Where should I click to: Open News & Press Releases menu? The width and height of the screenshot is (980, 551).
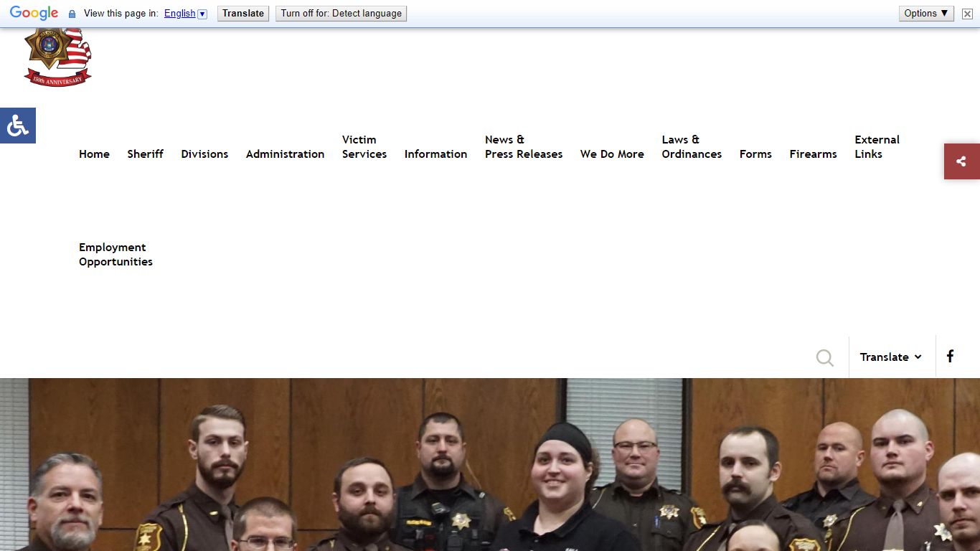click(x=524, y=147)
